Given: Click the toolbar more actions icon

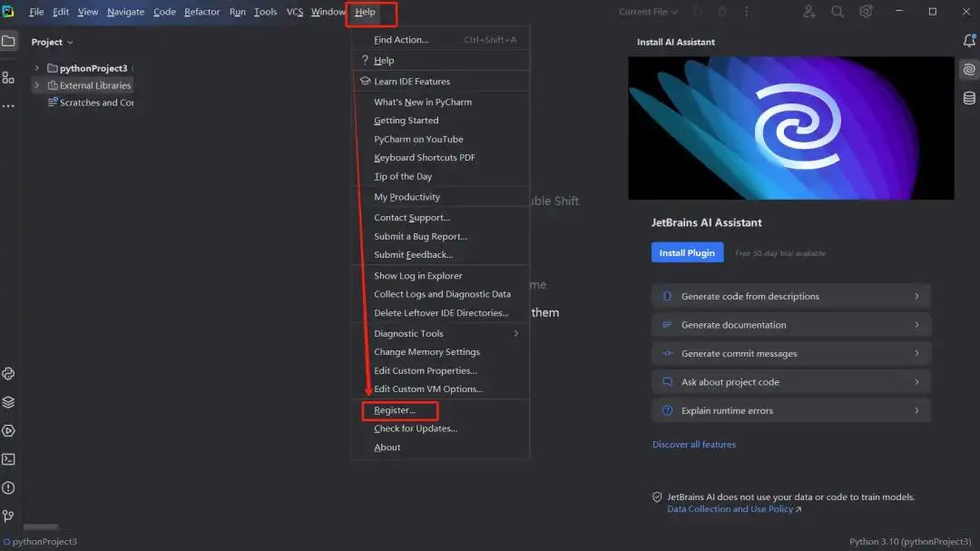Looking at the screenshot, I should tap(746, 11).
